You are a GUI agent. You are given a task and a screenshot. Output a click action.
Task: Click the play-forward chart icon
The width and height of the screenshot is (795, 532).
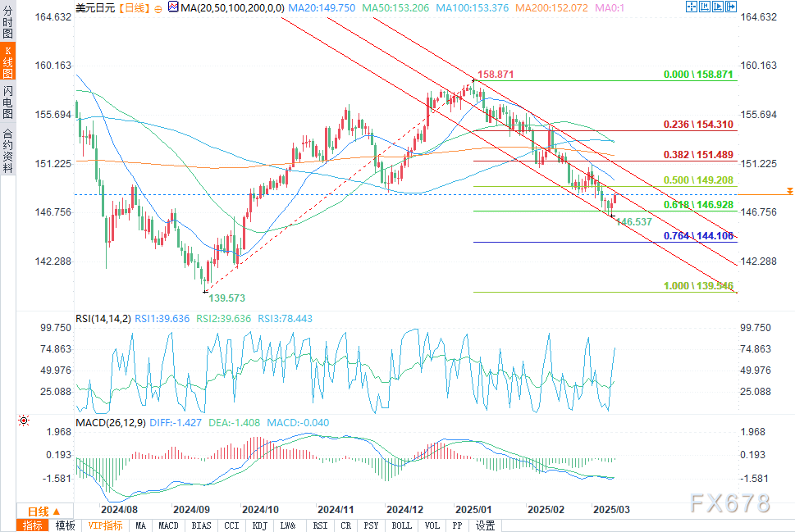tap(717, 7)
